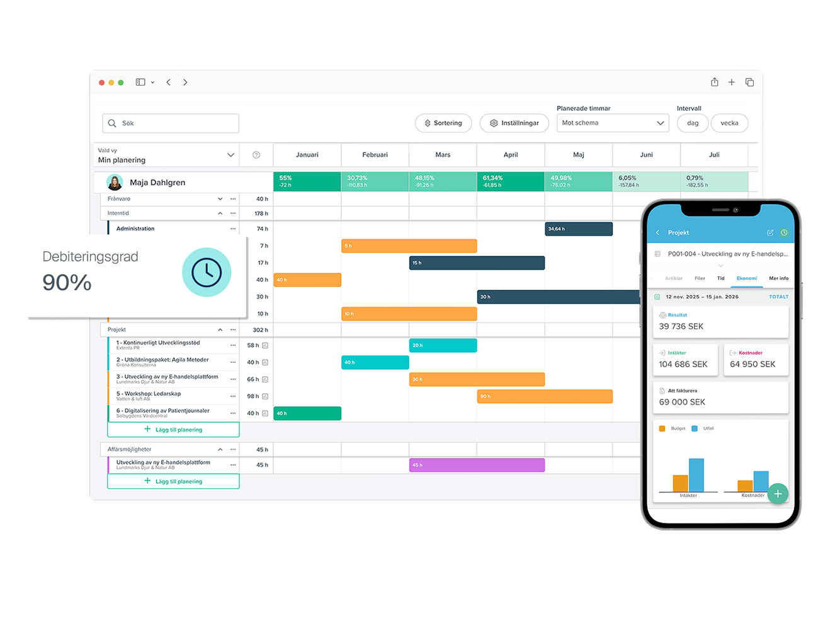Expand project header chevron on phone
Screen dimensions: 840x630
pyautogui.click(x=721, y=266)
